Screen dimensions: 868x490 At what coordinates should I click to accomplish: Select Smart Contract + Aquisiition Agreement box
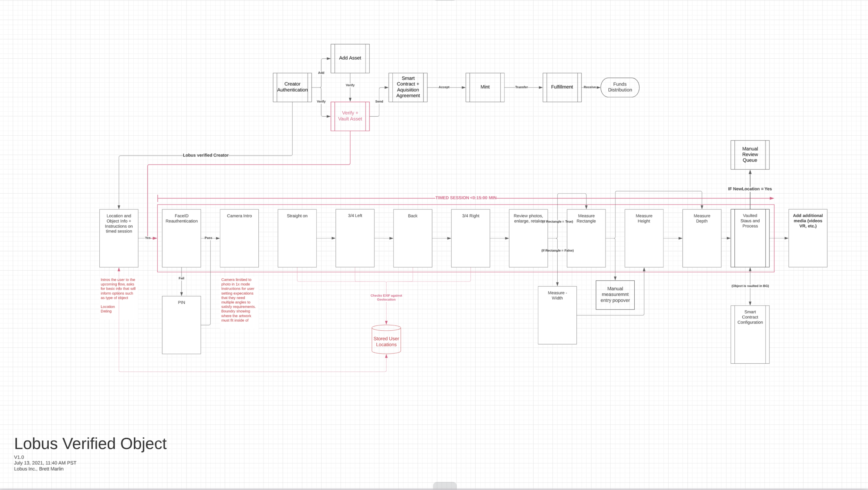coord(408,87)
